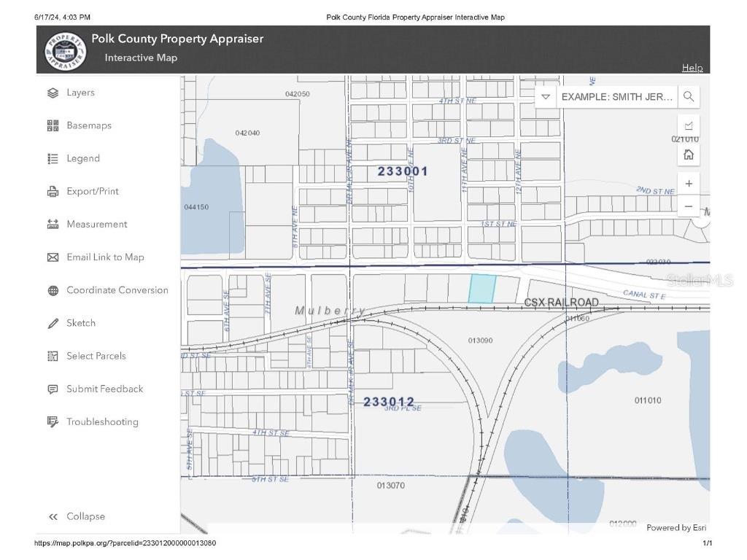The image size is (747, 560).
Task: Click parcel number 011010
Action: 648,400
